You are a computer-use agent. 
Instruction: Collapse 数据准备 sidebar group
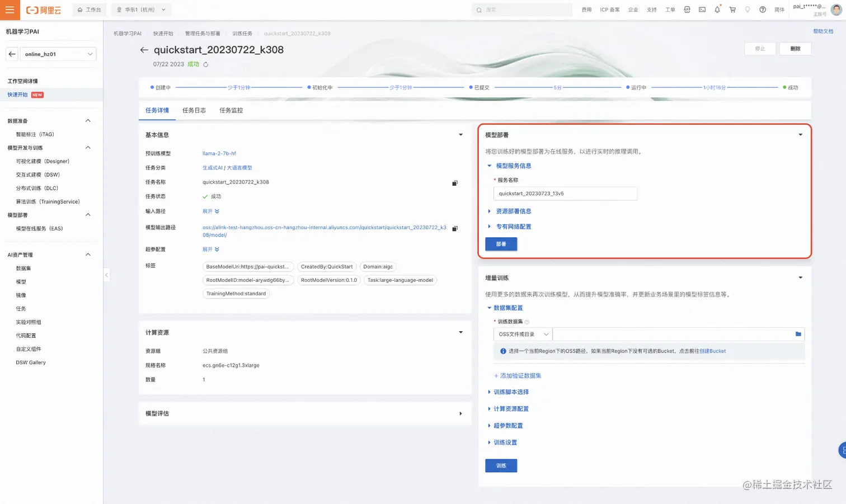88,121
